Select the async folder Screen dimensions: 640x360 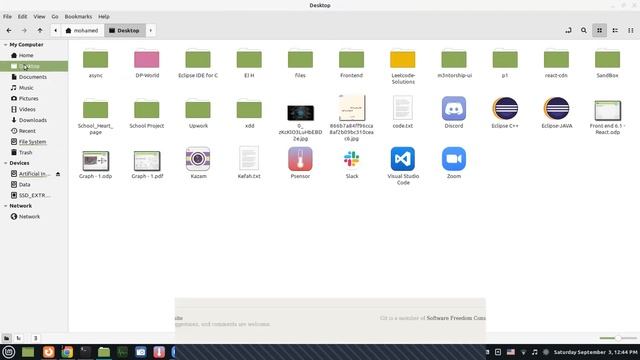click(96, 59)
